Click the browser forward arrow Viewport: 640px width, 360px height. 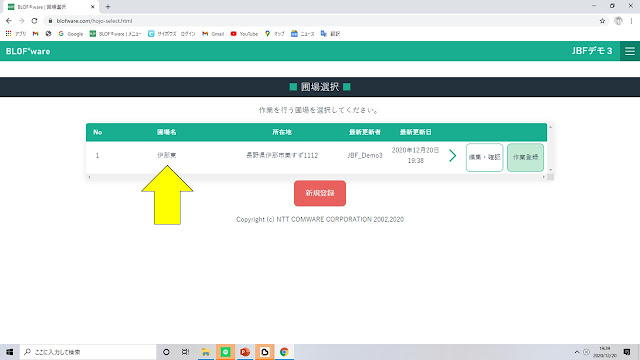[x=22, y=21]
